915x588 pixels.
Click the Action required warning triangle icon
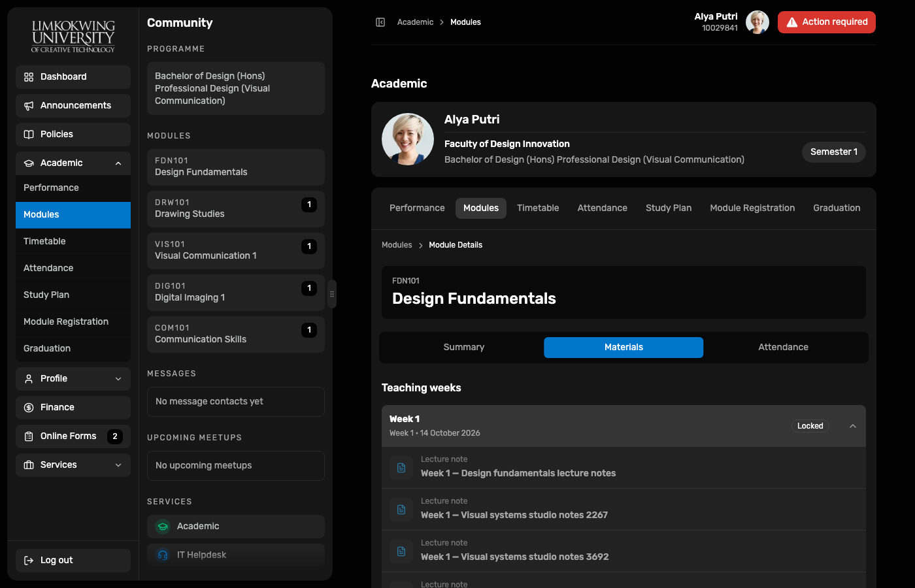tap(792, 22)
